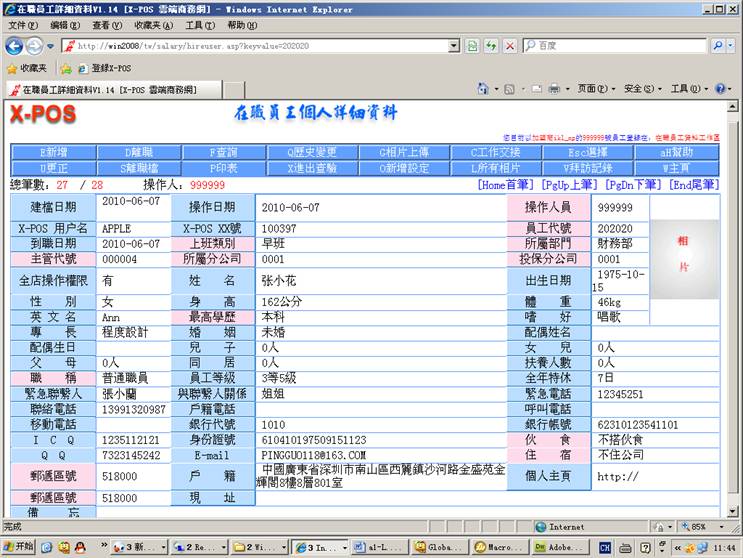The image size is (743, 558).
Task: Click the favorites star icon
Action: pyautogui.click(x=12, y=69)
